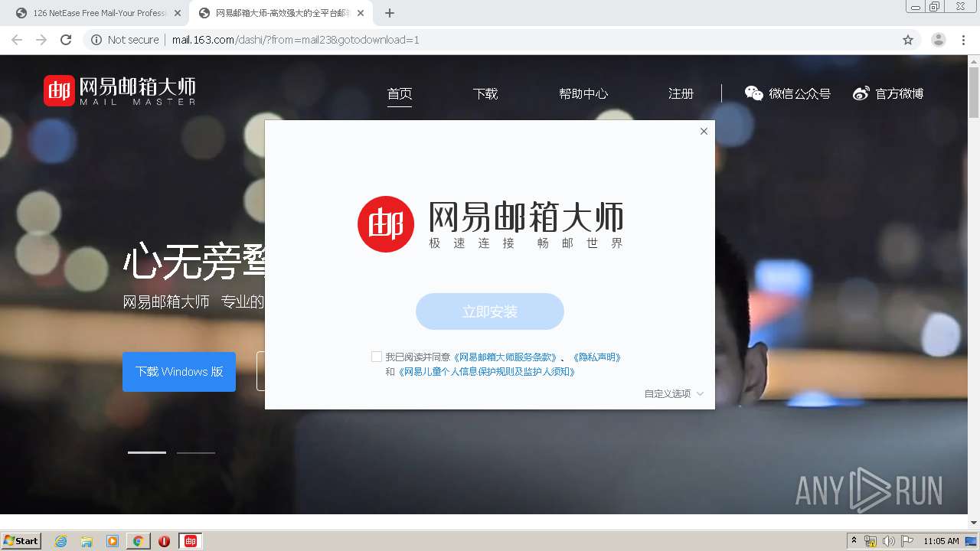Close the 126 NetEase Free Mail tab

click(178, 13)
